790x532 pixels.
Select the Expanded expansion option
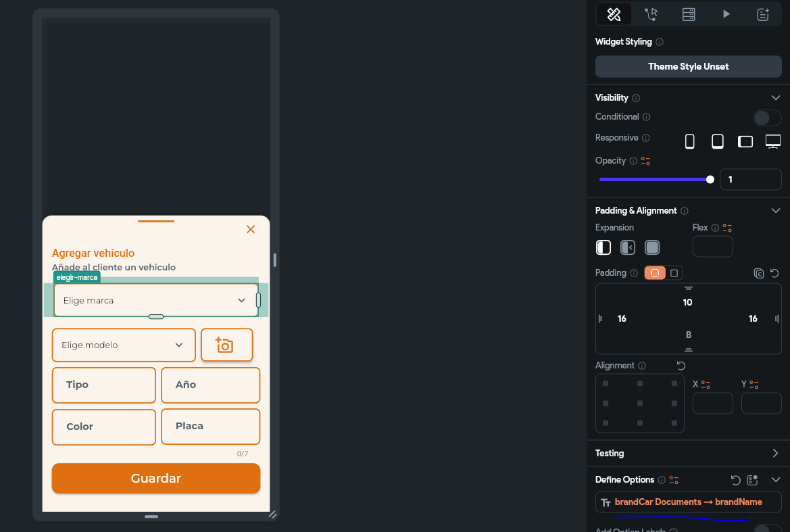tap(652, 247)
